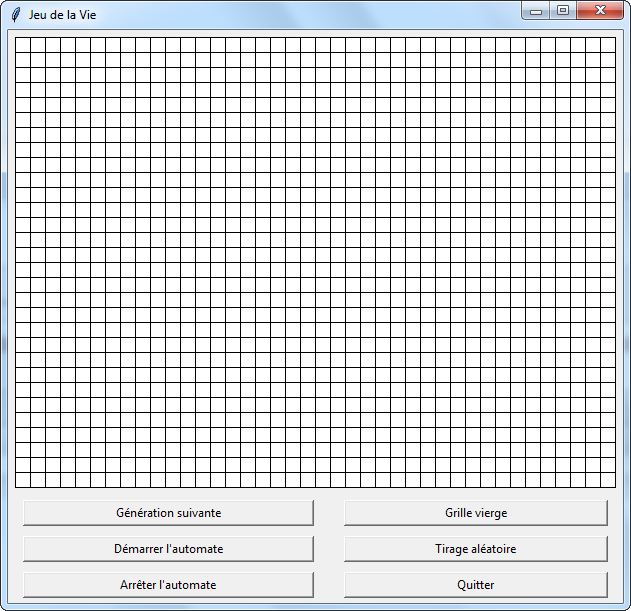
Task: Toggle the top-right corner cell of the grid
Action: pyautogui.click(x=607, y=45)
